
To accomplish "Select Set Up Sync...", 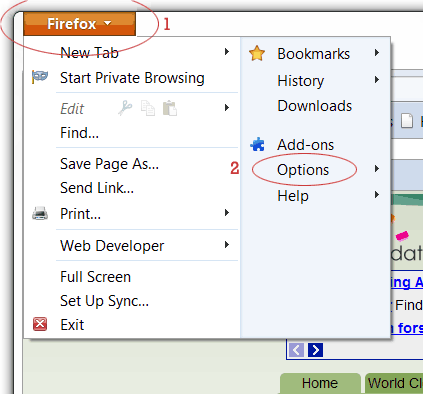I will [104, 301].
